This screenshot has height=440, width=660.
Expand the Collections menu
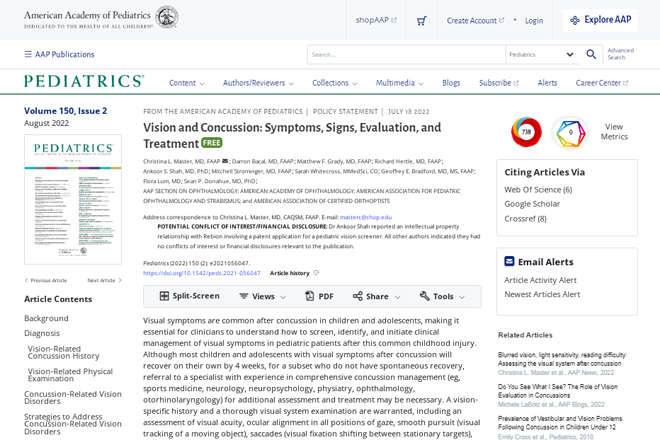[335, 83]
